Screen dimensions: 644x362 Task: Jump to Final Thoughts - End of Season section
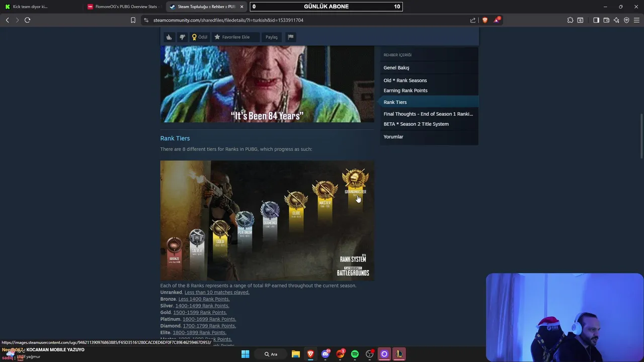click(428, 114)
